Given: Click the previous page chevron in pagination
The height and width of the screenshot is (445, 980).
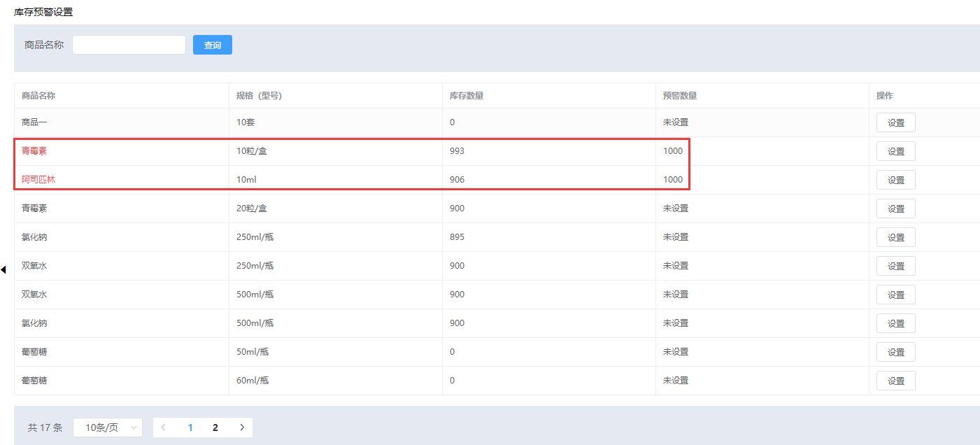Looking at the screenshot, I should pyautogui.click(x=164, y=428).
